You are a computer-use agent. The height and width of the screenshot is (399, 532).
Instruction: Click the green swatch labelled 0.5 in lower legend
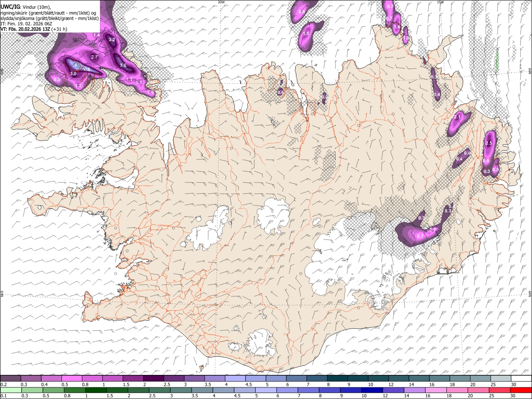coord(54,390)
